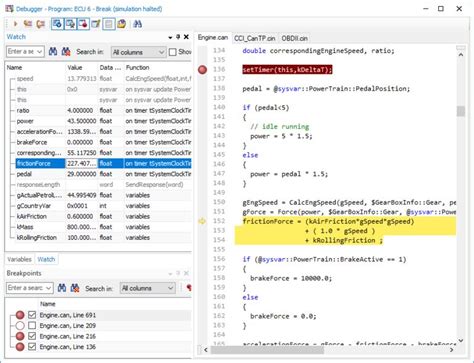Enable breakpoint Engine.can, Line 209
The height and width of the screenshot is (363, 474).
pos(32,325)
